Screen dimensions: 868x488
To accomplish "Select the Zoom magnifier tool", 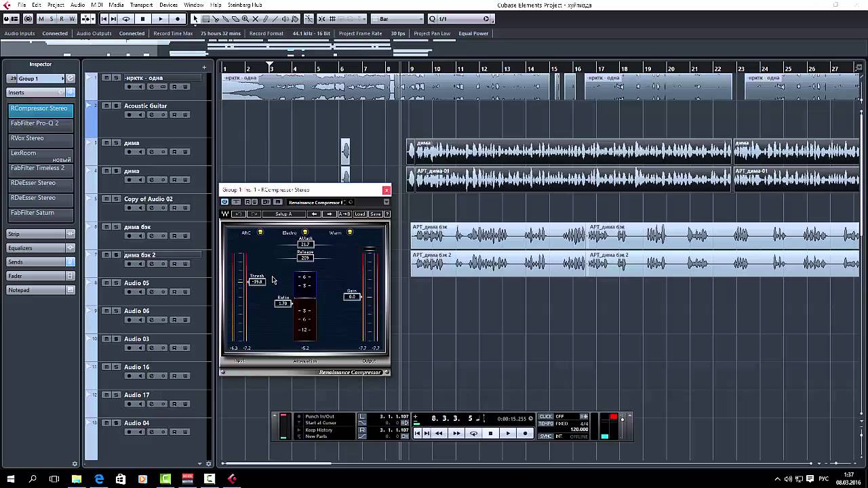I will [x=245, y=19].
